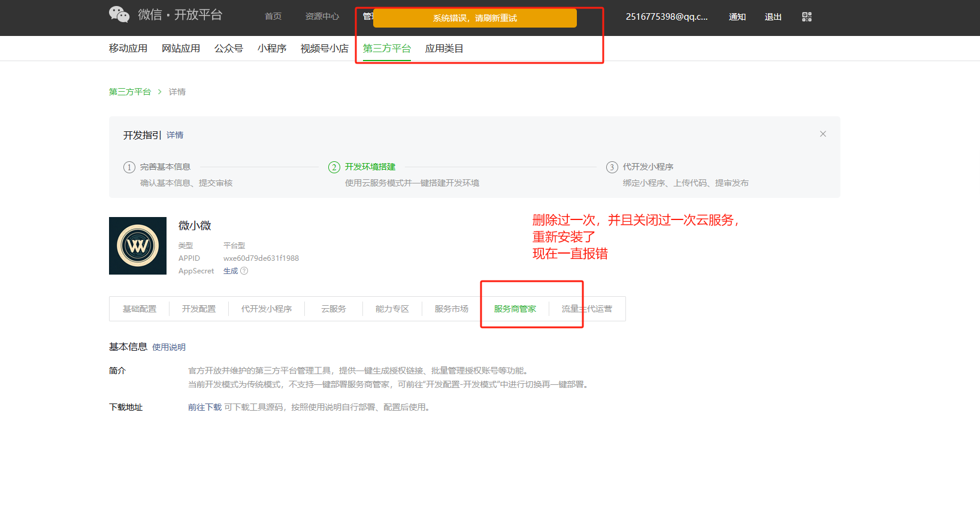Open 流量主代运营 tab
The height and width of the screenshot is (515, 980).
tap(587, 309)
